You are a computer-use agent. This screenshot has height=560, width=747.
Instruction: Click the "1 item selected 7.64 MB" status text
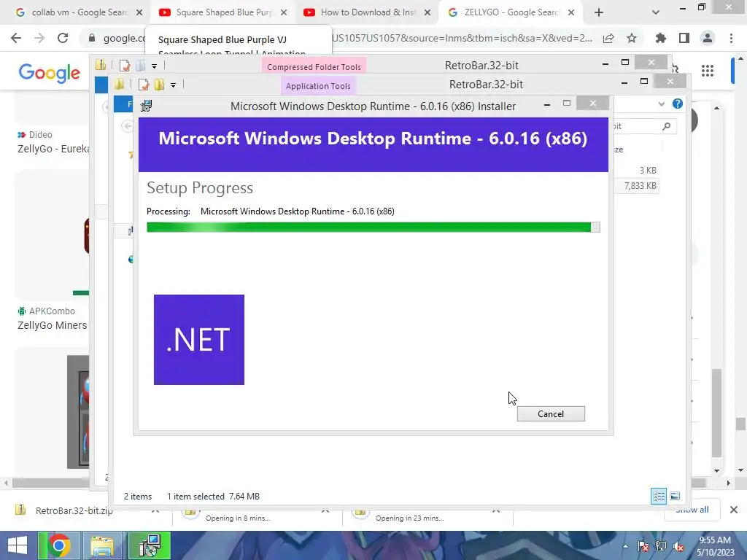pyautogui.click(x=213, y=496)
